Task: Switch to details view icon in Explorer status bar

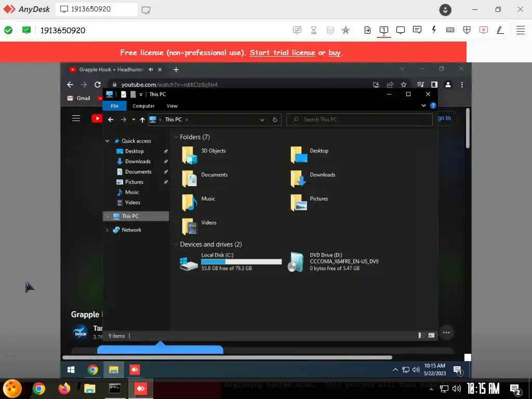Action: tap(421, 335)
